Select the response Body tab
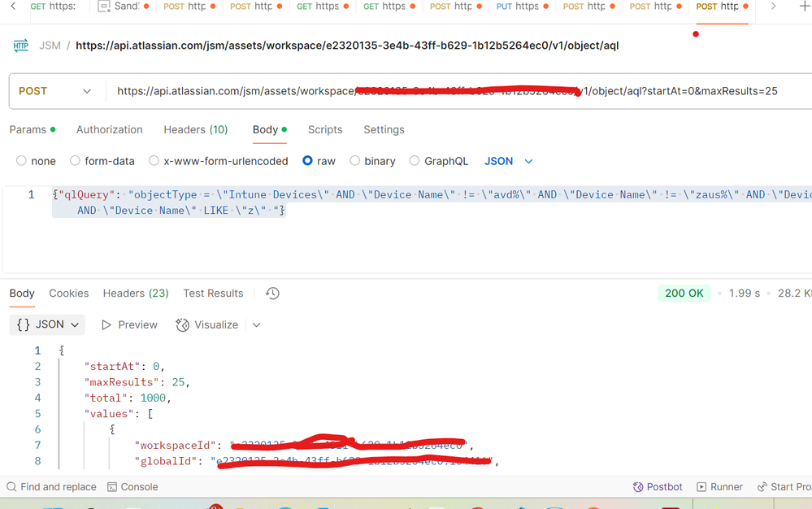This screenshot has width=812, height=509. tap(22, 293)
